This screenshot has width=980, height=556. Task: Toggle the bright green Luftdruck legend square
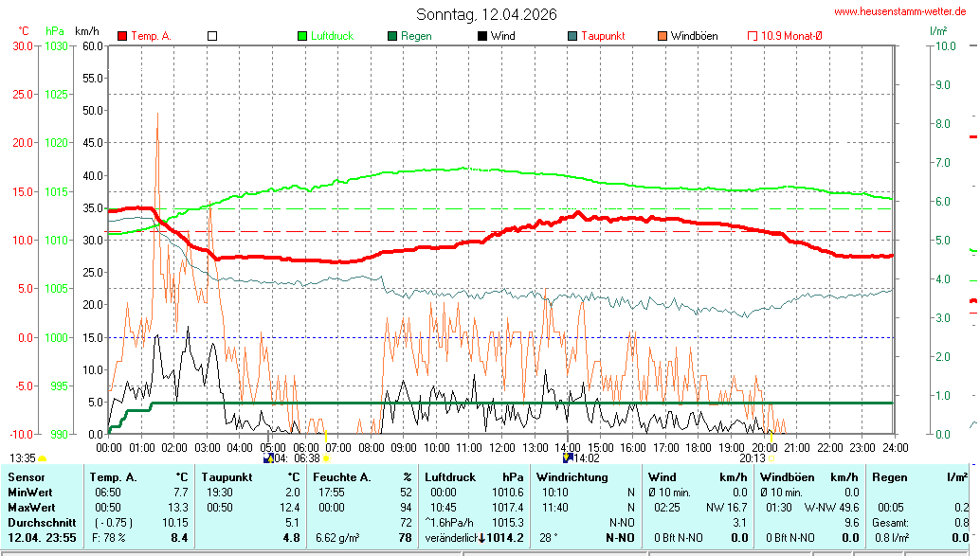coord(302,36)
